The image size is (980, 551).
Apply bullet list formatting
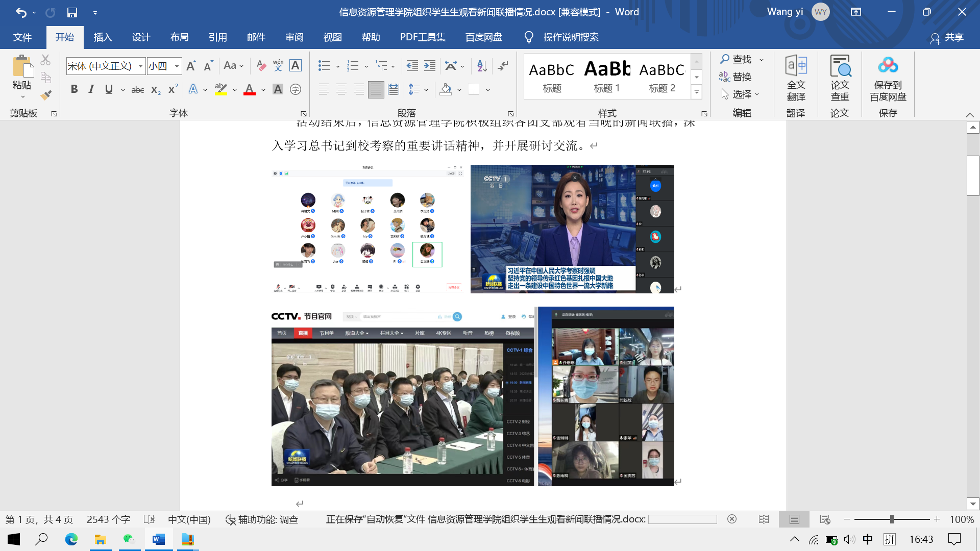pos(324,66)
